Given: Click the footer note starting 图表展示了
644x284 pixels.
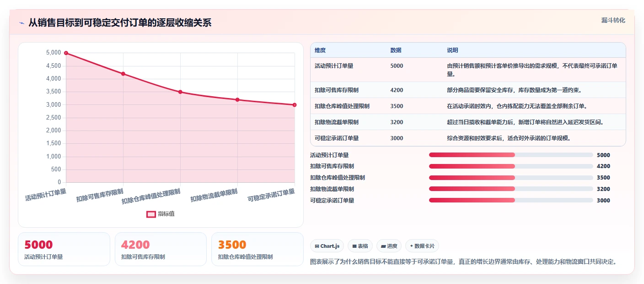Looking at the screenshot, I should click(x=463, y=262).
